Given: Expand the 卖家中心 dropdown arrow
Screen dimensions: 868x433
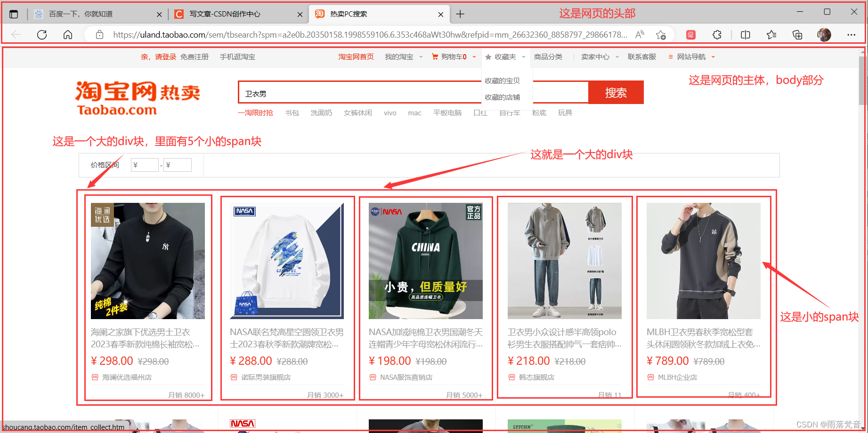Looking at the screenshot, I should (617, 57).
